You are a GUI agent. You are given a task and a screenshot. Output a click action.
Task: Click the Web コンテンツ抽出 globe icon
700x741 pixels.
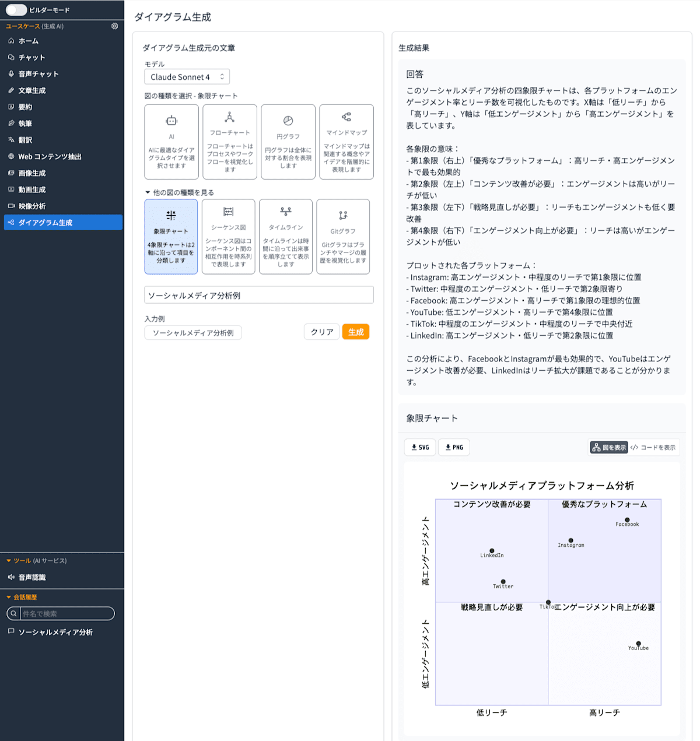(x=11, y=156)
